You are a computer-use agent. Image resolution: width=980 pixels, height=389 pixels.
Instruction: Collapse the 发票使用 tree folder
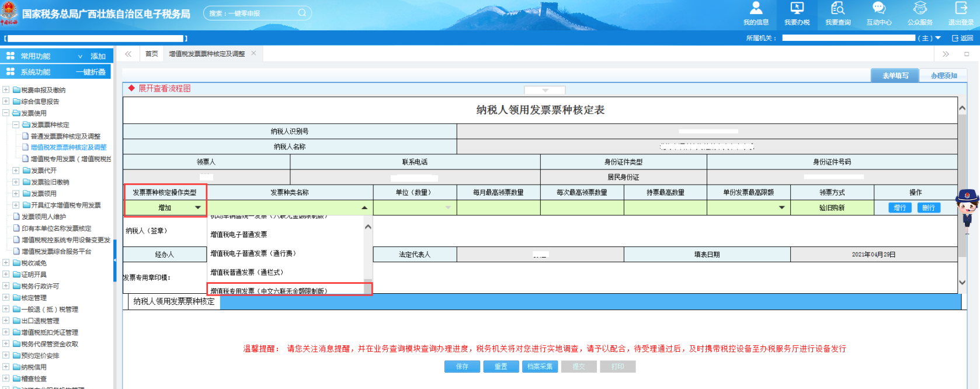[x=6, y=113]
